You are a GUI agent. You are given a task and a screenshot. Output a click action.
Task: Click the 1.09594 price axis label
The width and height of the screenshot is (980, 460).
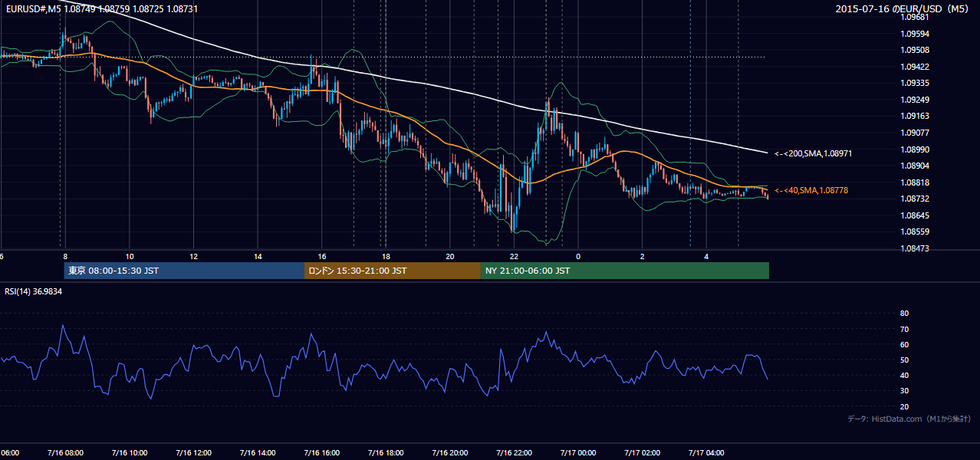coord(915,34)
